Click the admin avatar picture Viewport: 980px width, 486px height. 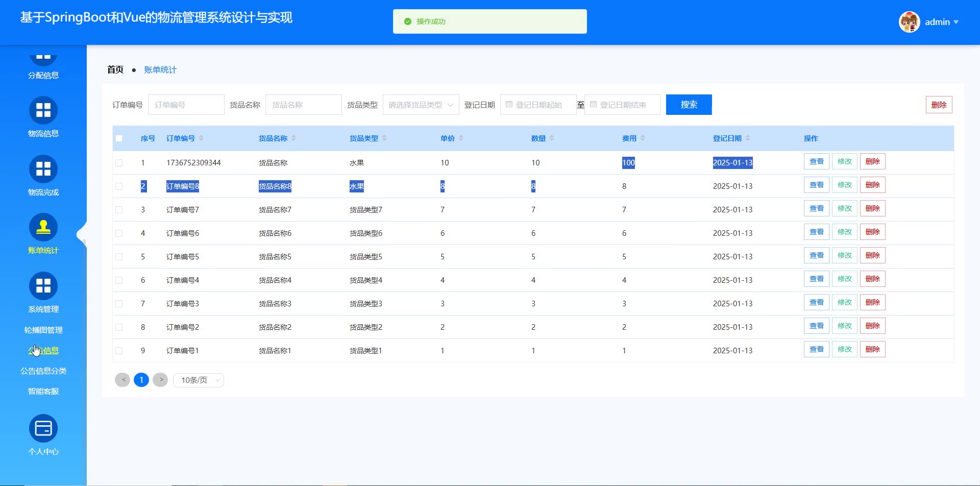click(x=909, y=22)
